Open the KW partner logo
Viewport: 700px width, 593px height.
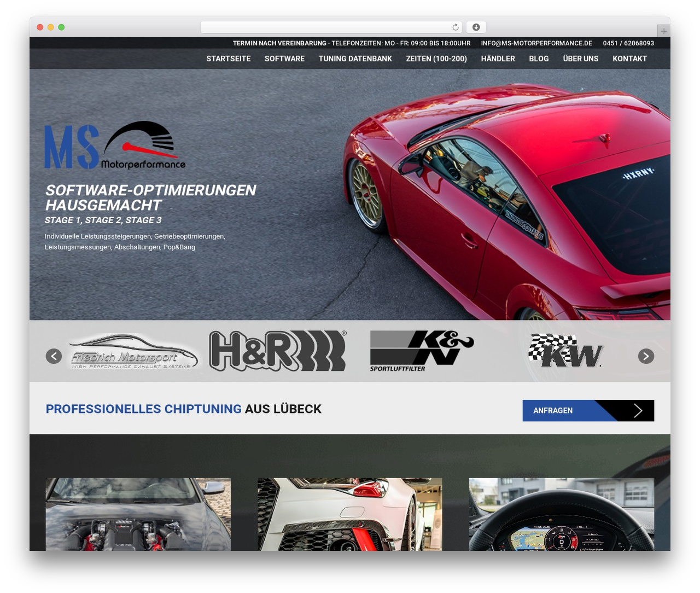coord(565,351)
